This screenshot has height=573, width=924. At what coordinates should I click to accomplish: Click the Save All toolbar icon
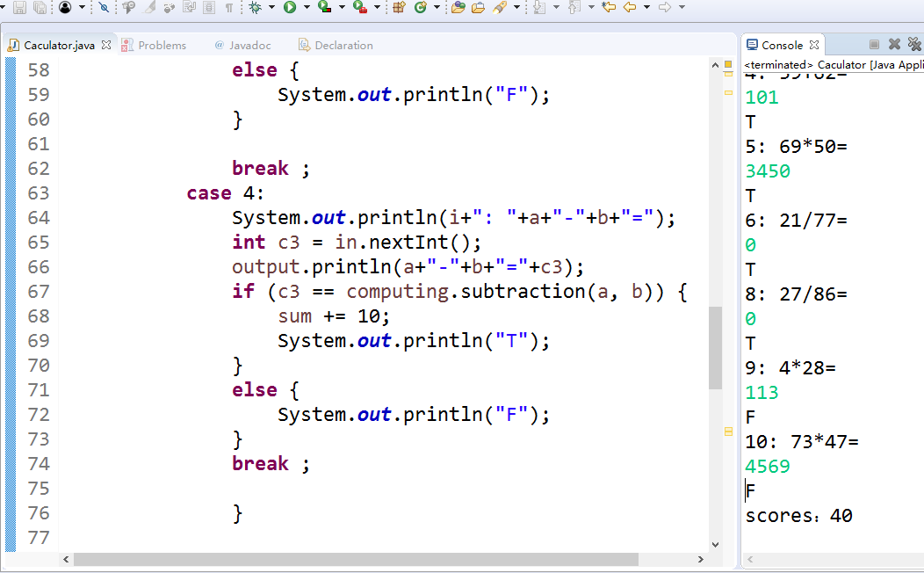click(x=40, y=7)
